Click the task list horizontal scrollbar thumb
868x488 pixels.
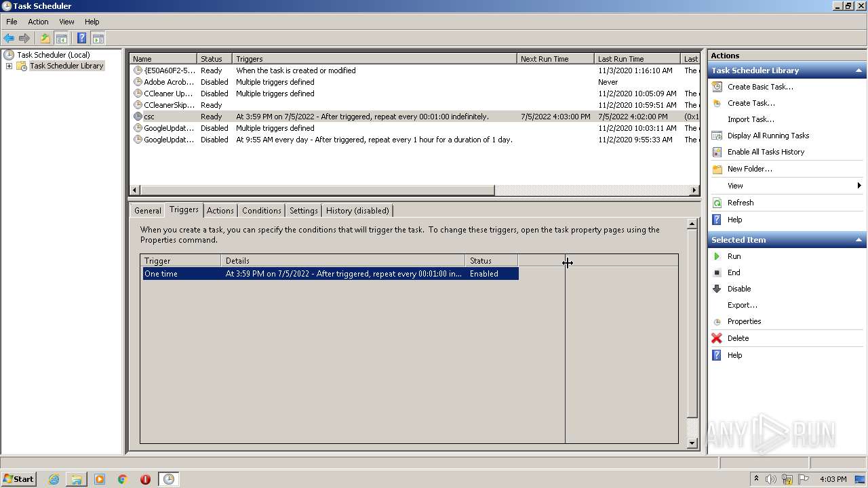pos(317,190)
